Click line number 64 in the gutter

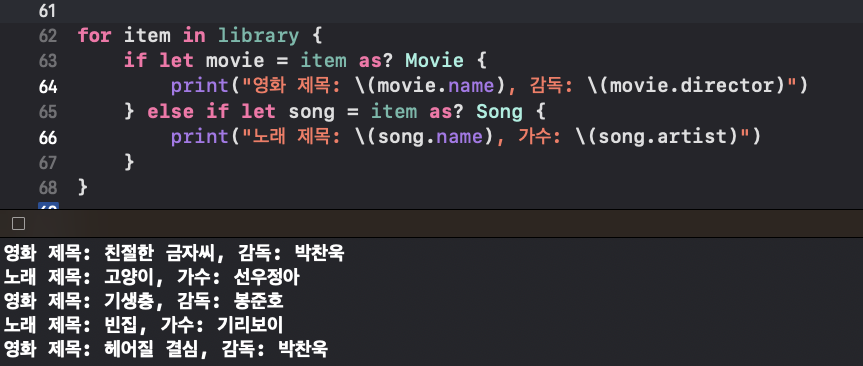[x=48, y=86]
